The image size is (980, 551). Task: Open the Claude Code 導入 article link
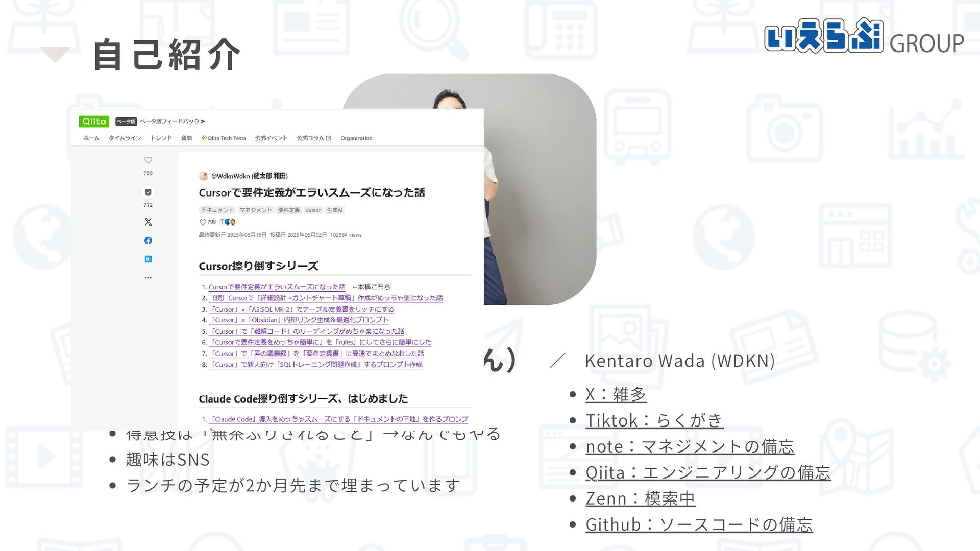click(x=339, y=419)
